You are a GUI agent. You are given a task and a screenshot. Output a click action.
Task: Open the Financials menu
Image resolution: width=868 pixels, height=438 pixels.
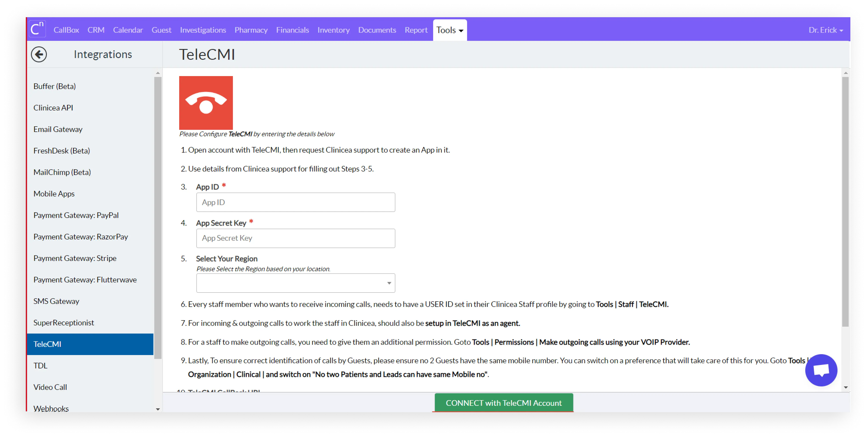pyautogui.click(x=292, y=30)
